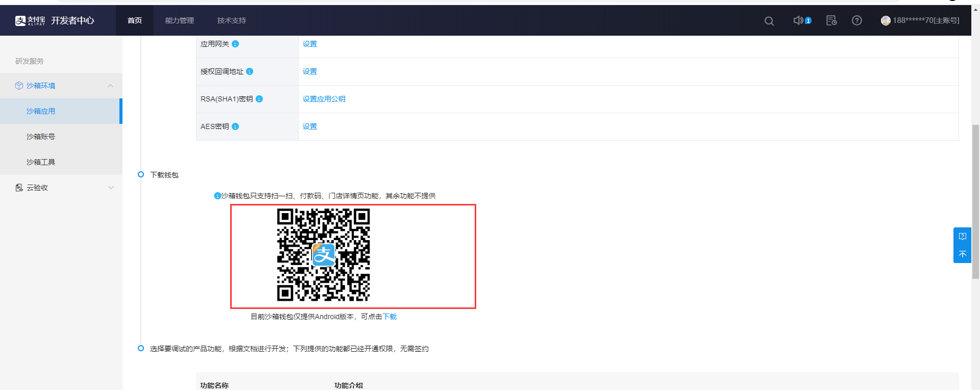Click the back-to-top arrow icon
Viewport: 980px width, 390px height.
tap(963, 254)
